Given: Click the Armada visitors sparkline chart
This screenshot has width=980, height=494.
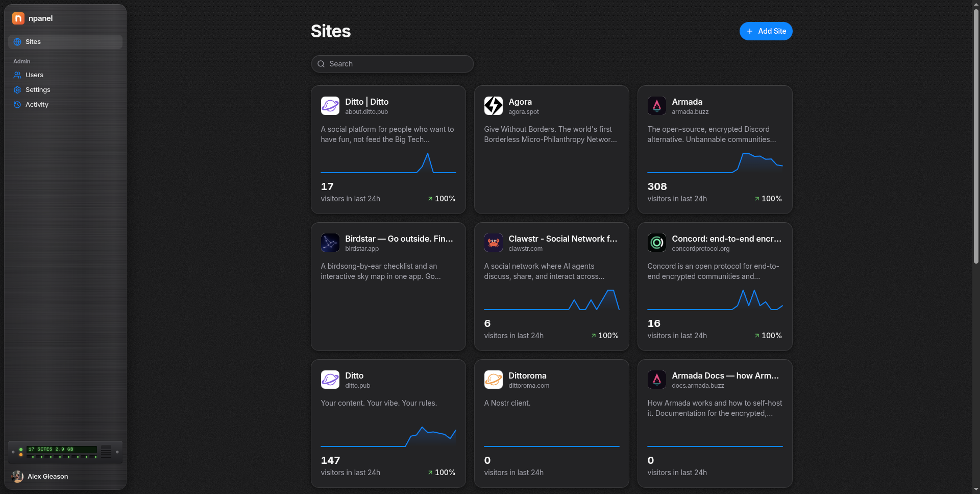Looking at the screenshot, I should pyautogui.click(x=715, y=163).
